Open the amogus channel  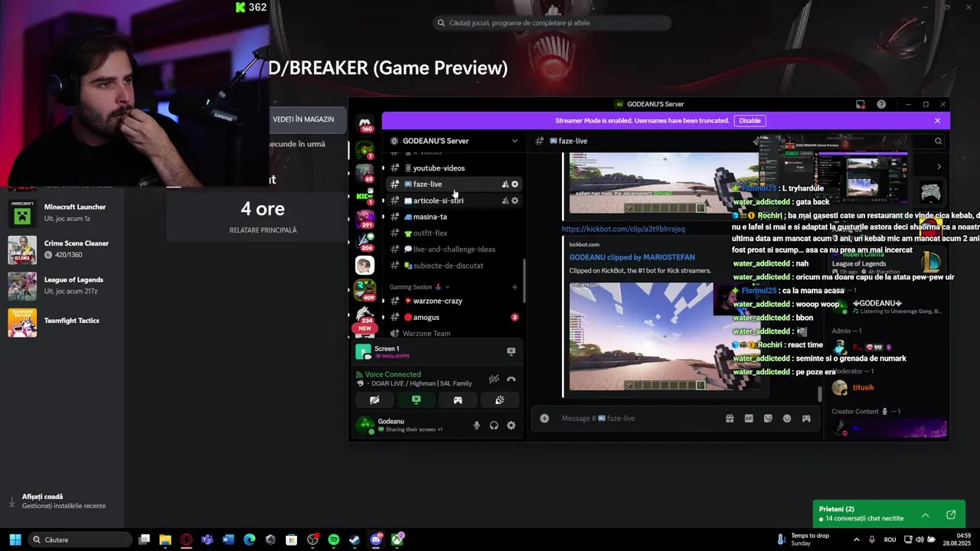click(x=453, y=317)
